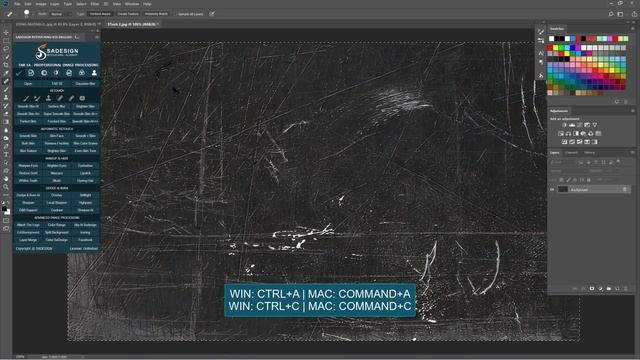Open the Swatches panel menu
This screenshot has height=360, width=640.
[x=633, y=29]
